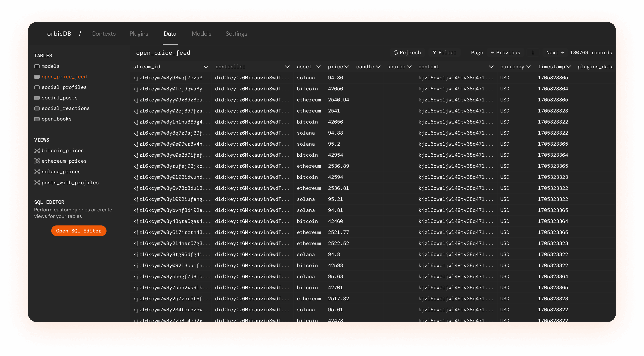Expand the timestamp column chevron
Screen dimensions: 644x356
pyautogui.click(x=569, y=67)
